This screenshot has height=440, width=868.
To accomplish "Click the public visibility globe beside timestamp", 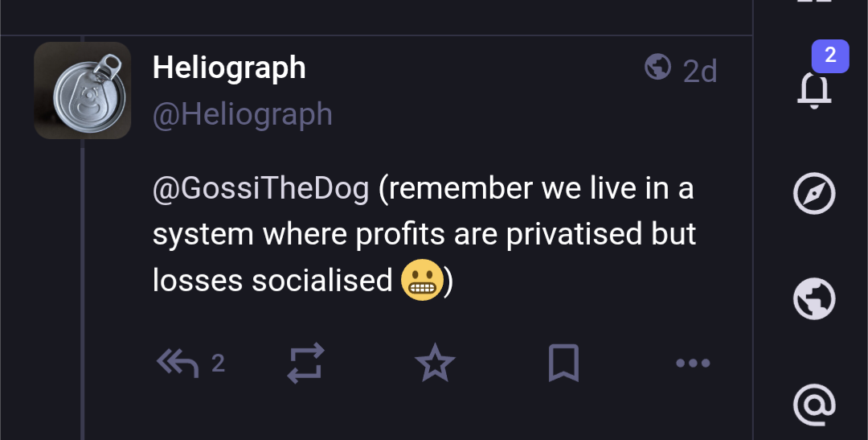I will [658, 68].
